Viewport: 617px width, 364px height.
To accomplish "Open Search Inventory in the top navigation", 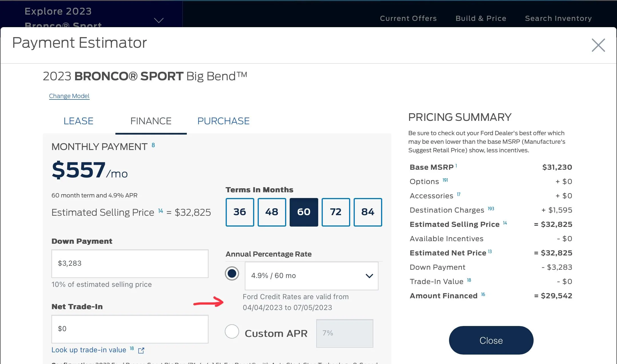I will 558,18.
